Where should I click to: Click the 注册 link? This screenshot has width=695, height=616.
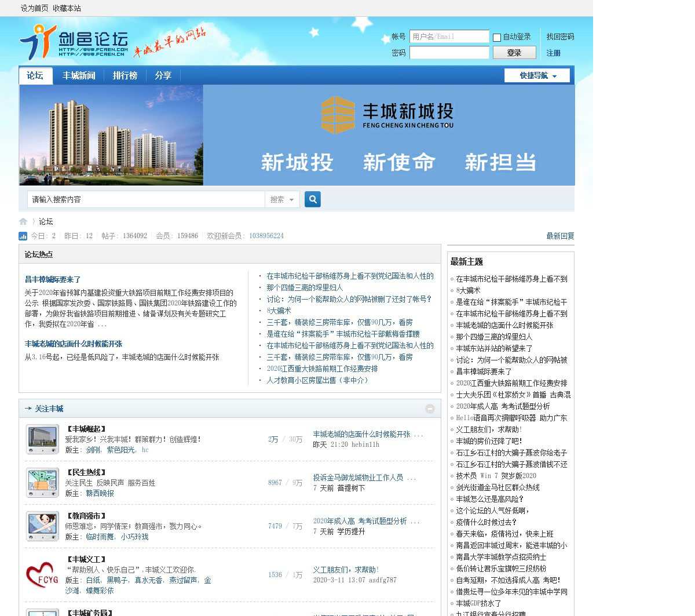(x=553, y=53)
